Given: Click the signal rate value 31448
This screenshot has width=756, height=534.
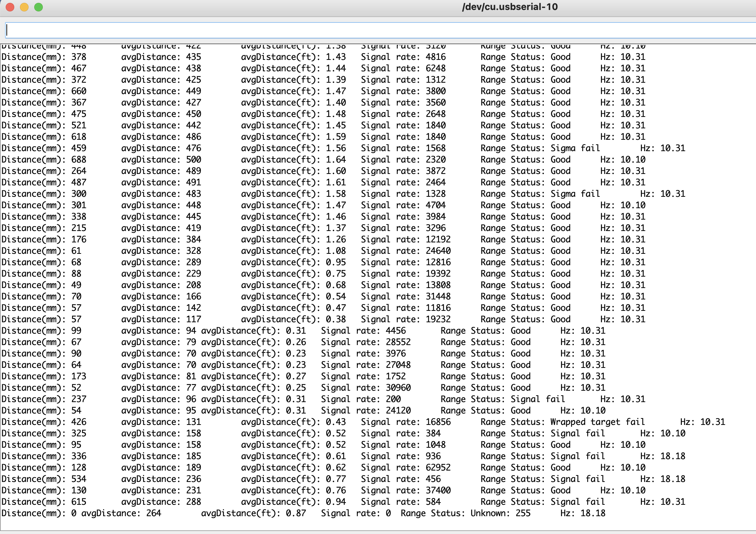Looking at the screenshot, I should (438, 297).
